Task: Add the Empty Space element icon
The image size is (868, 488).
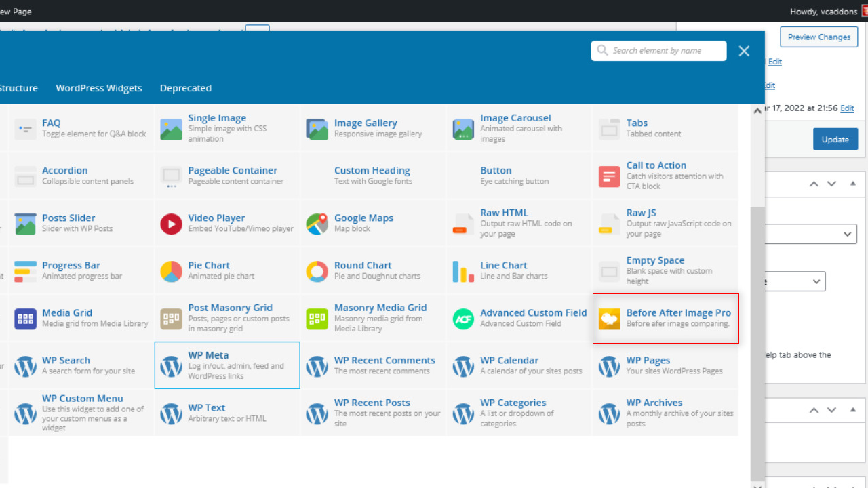Action: (610, 271)
